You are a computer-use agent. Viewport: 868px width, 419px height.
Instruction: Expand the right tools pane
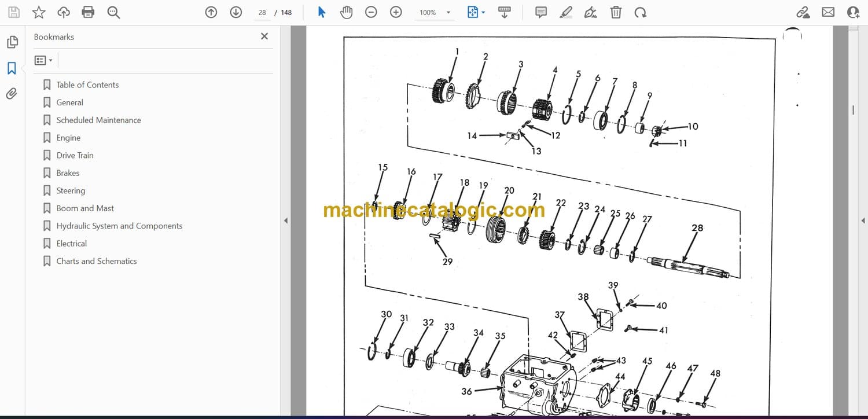coord(863,220)
